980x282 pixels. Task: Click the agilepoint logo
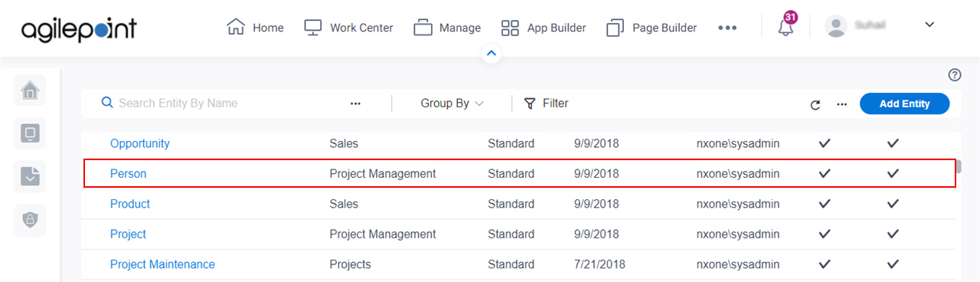tap(79, 29)
